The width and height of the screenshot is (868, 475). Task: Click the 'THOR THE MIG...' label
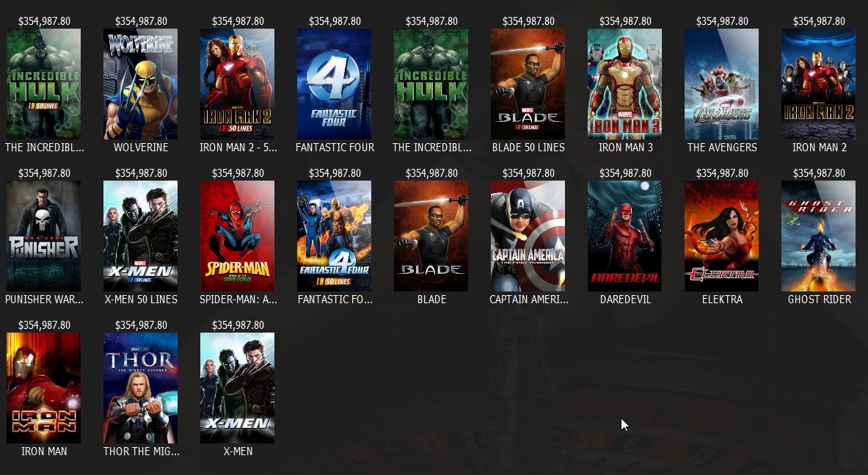click(141, 452)
